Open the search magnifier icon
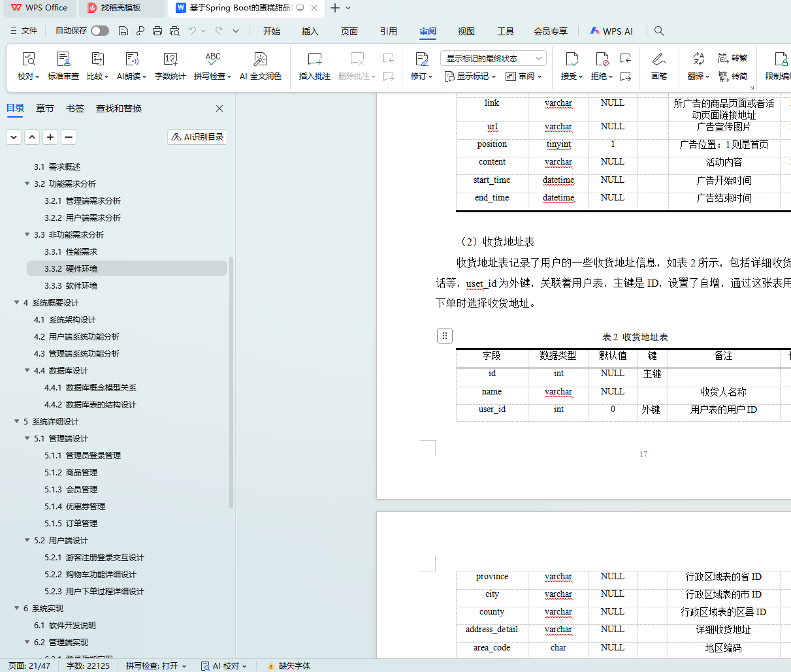 659,31
